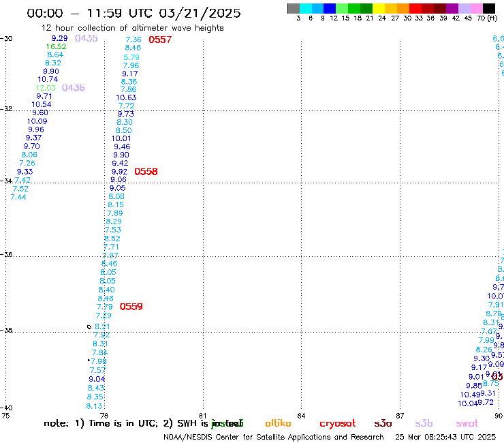Click the wave height value 7.79
This screenshot has height=443, width=504.
point(105,307)
